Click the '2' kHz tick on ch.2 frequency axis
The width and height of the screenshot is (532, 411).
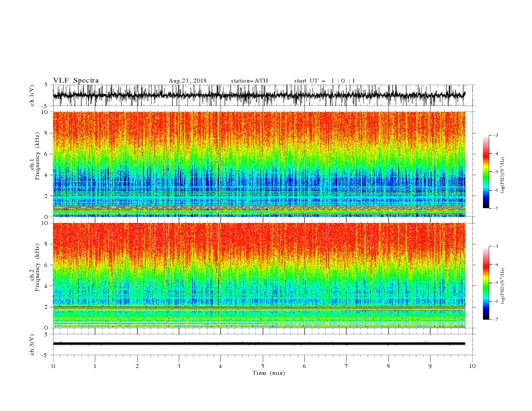[x=46, y=307]
